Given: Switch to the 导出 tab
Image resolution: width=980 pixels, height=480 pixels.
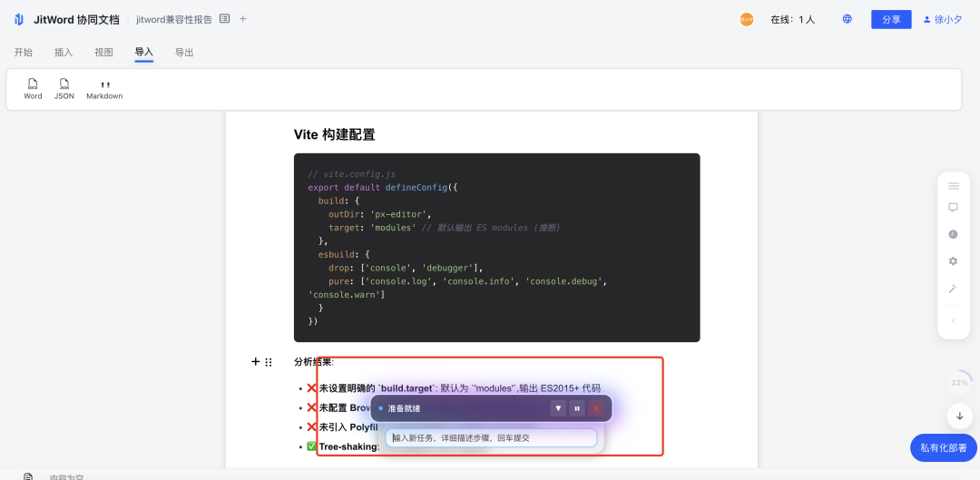Looking at the screenshot, I should (x=184, y=53).
